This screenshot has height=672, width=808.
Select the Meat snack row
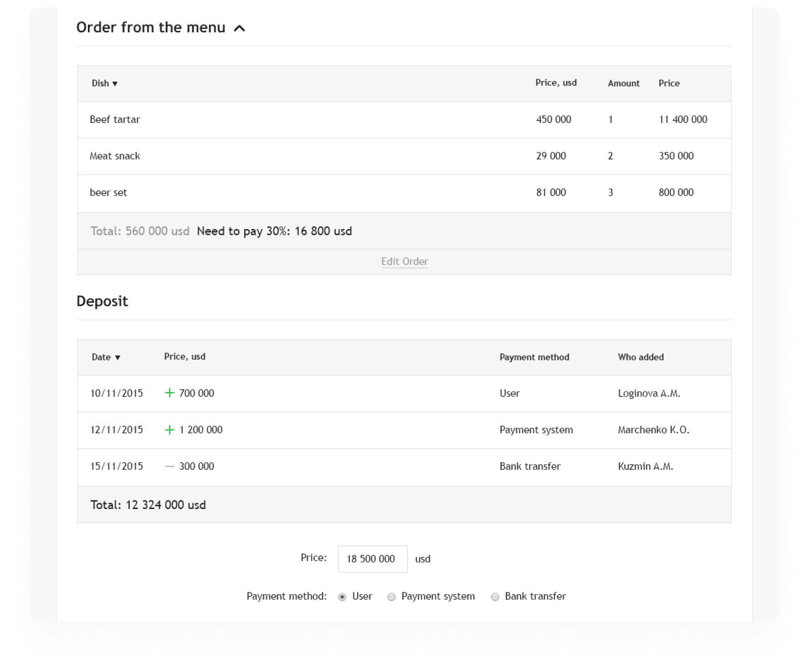tap(404, 156)
